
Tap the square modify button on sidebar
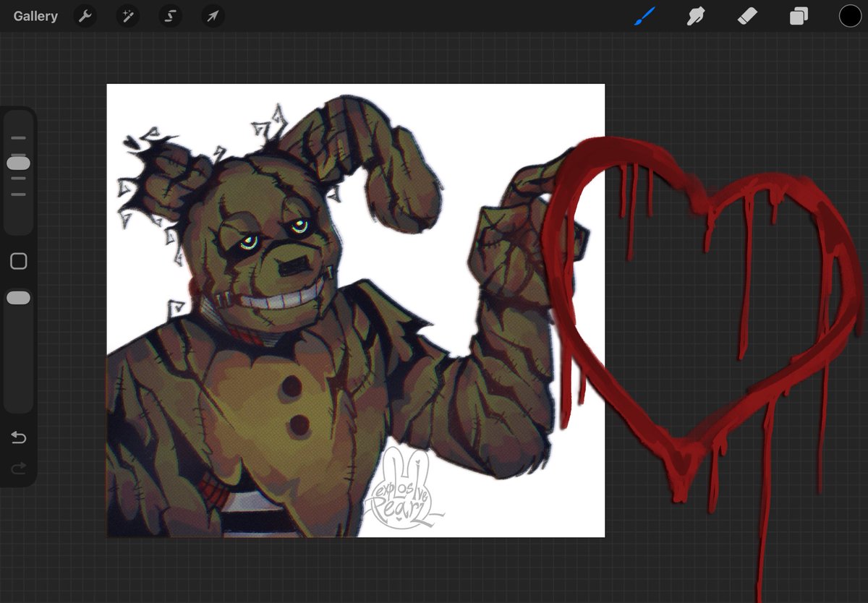(18, 261)
